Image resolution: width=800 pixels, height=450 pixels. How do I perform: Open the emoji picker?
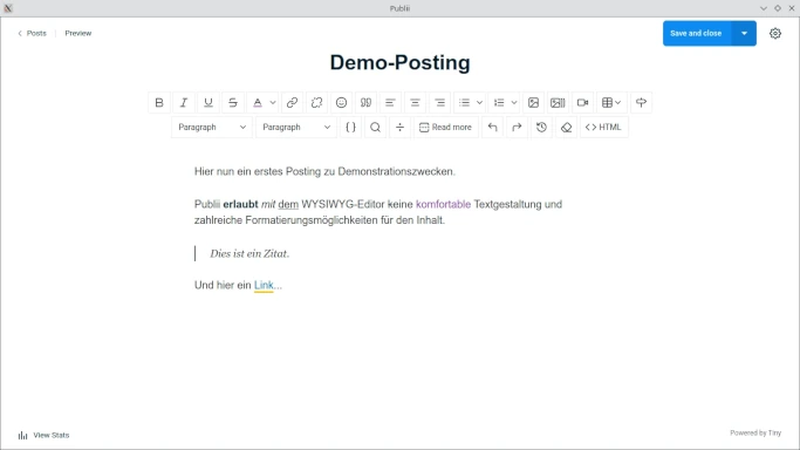(x=341, y=103)
